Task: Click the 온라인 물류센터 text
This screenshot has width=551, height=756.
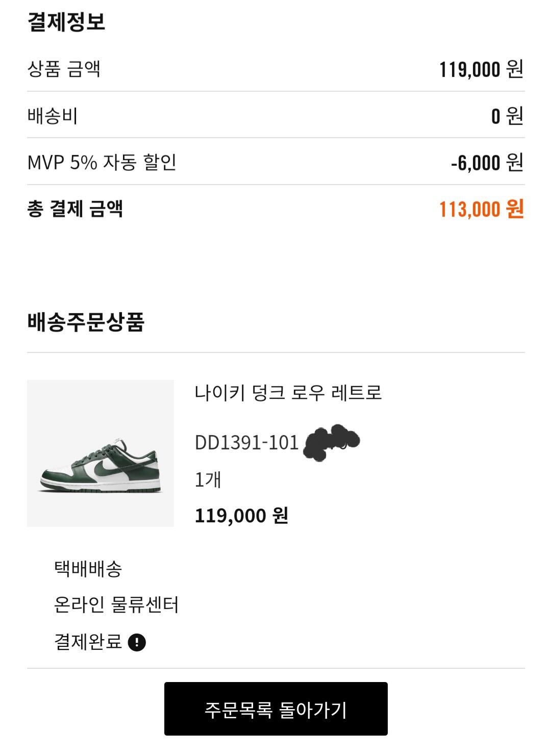Action: click(116, 604)
